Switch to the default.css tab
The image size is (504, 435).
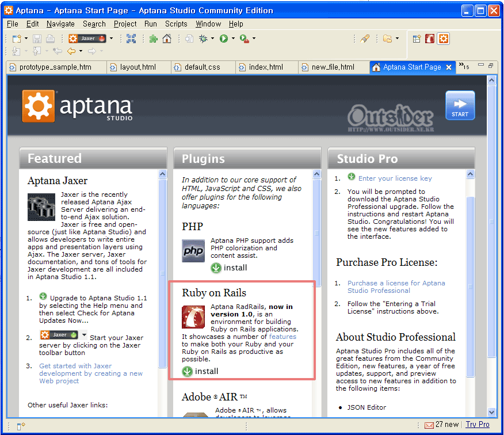point(203,67)
